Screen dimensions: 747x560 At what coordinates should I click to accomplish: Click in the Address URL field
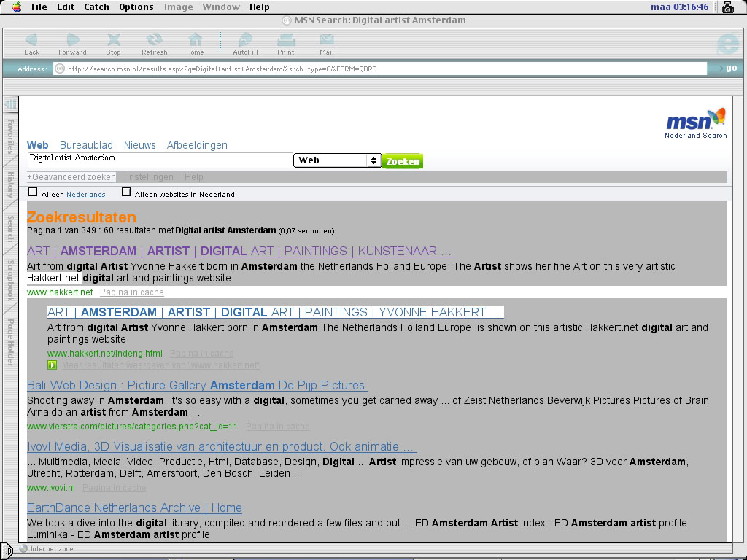click(x=380, y=69)
